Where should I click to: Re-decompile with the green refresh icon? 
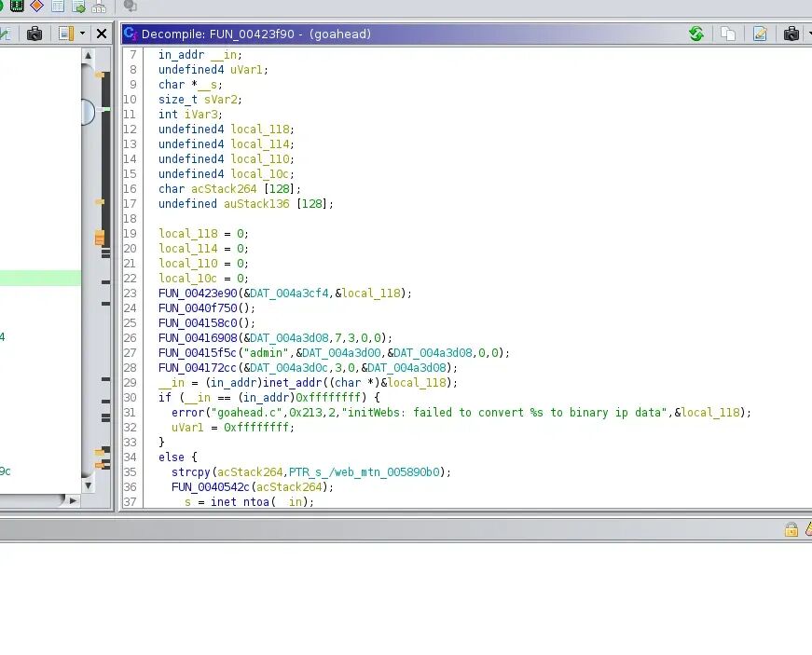(x=696, y=34)
